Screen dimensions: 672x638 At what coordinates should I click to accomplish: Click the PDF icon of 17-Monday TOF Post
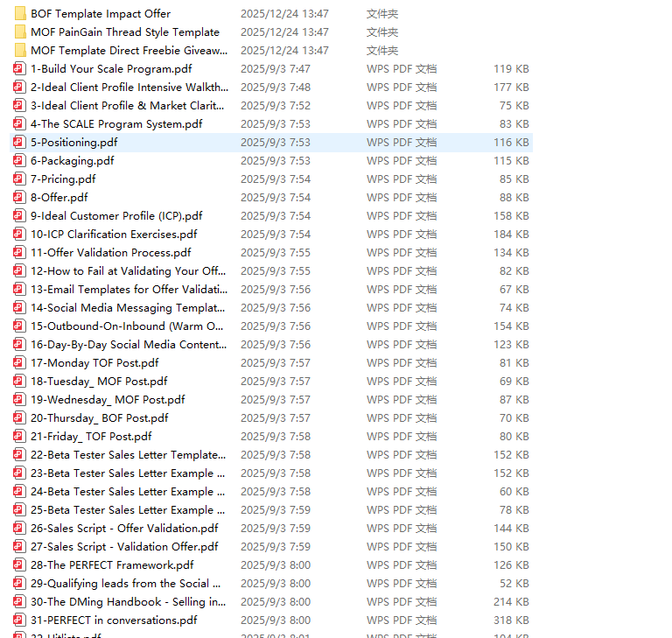pyautogui.click(x=20, y=363)
